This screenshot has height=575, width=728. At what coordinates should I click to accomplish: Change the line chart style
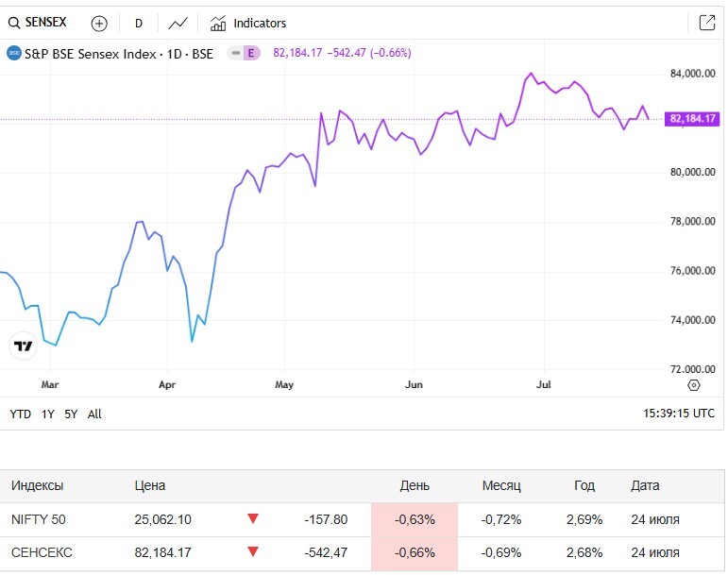(x=178, y=24)
